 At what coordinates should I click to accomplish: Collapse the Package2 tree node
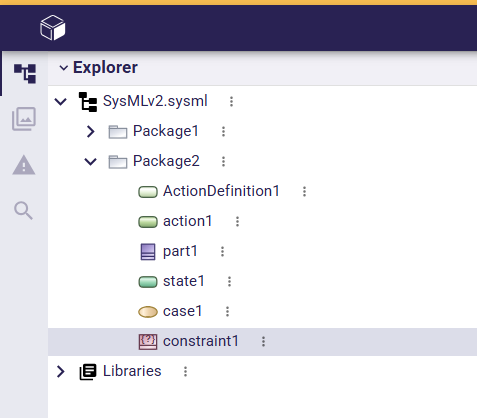click(91, 162)
